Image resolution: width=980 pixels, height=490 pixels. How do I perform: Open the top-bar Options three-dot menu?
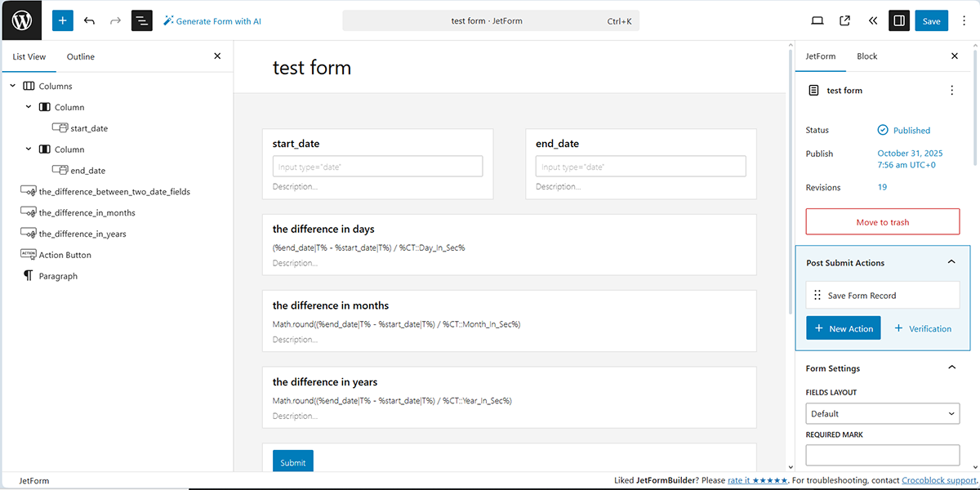[964, 21]
